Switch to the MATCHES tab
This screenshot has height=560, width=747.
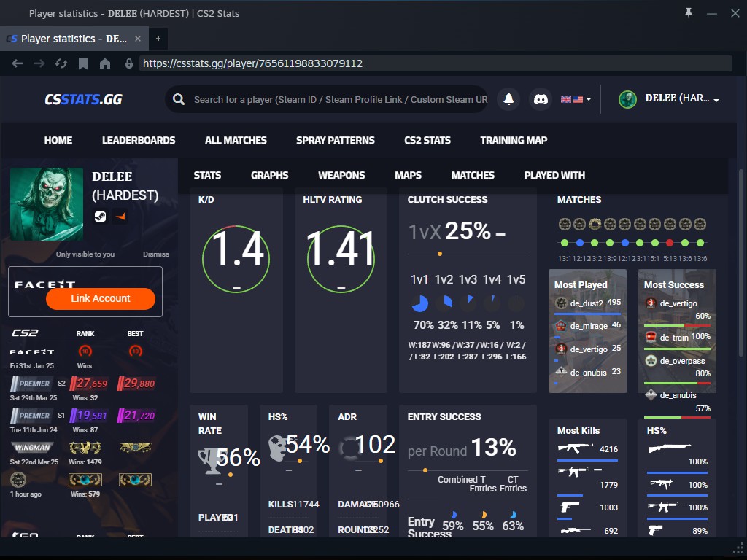point(473,175)
